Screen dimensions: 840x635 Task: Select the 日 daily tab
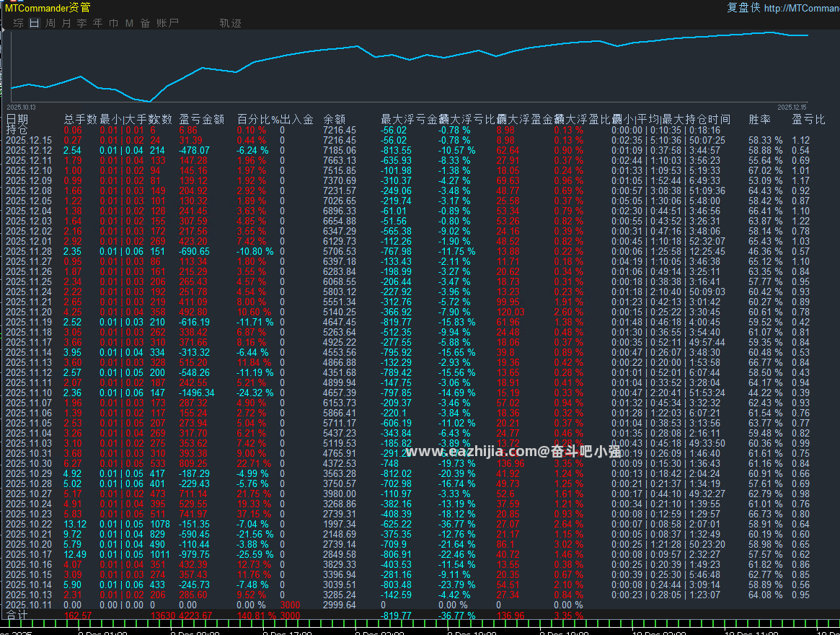coord(35,23)
